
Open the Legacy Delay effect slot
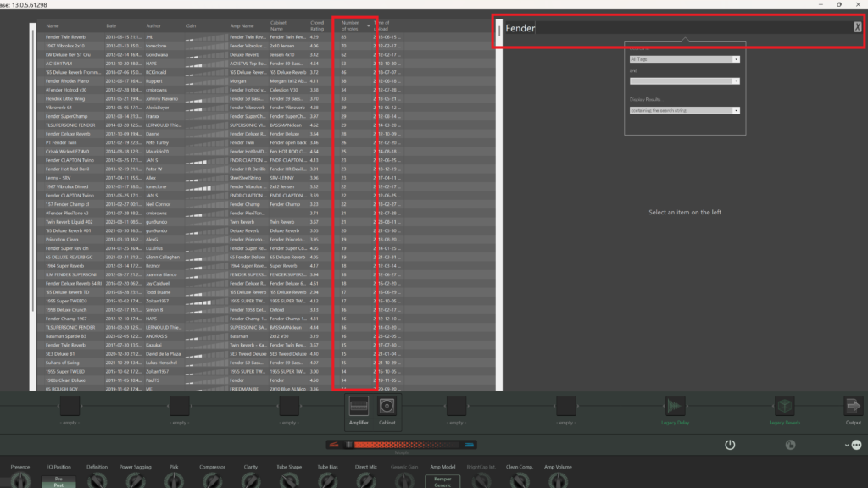(676, 406)
